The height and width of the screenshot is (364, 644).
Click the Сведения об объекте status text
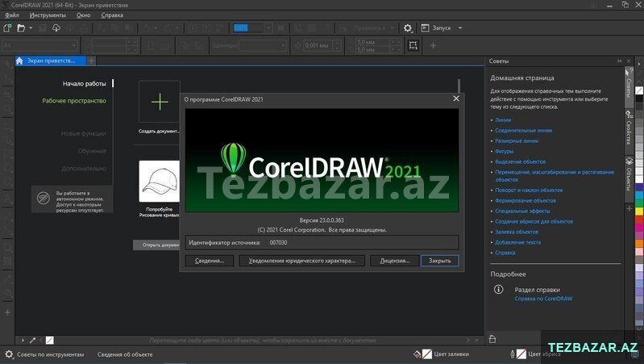(125, 354)
